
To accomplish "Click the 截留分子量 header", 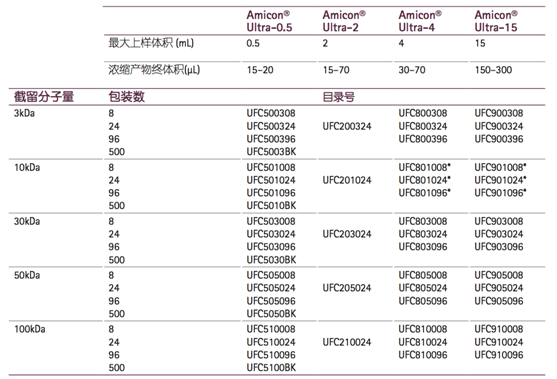I will [44, 97].
